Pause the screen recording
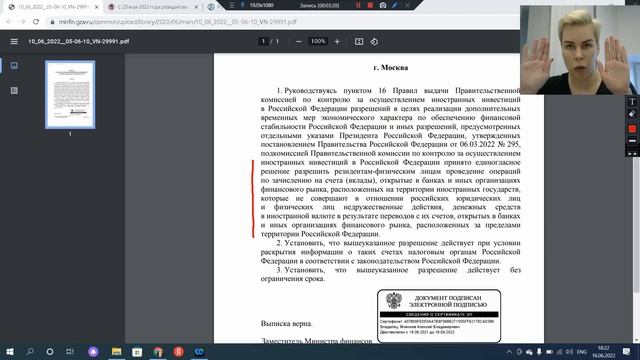 (x=358, y=5)
